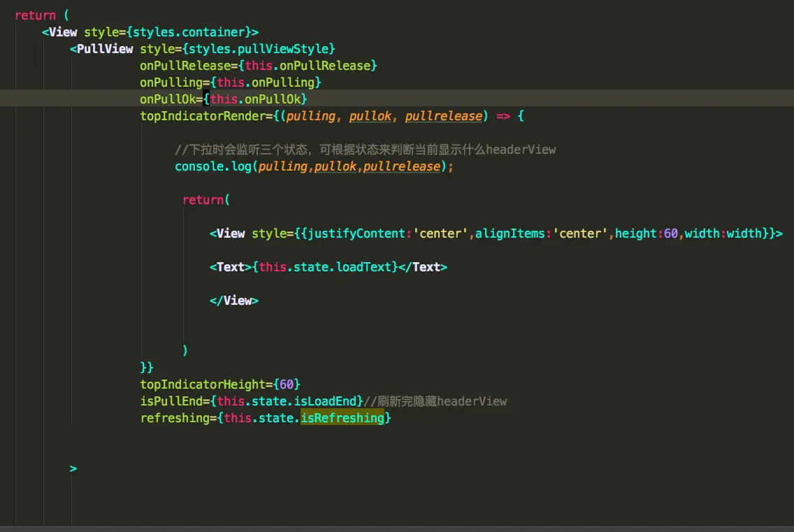Screen dimensions: 794x532
Task: Click the top-level 'return (' keyword
Action: pyautogui.click(x=41, y=15)
